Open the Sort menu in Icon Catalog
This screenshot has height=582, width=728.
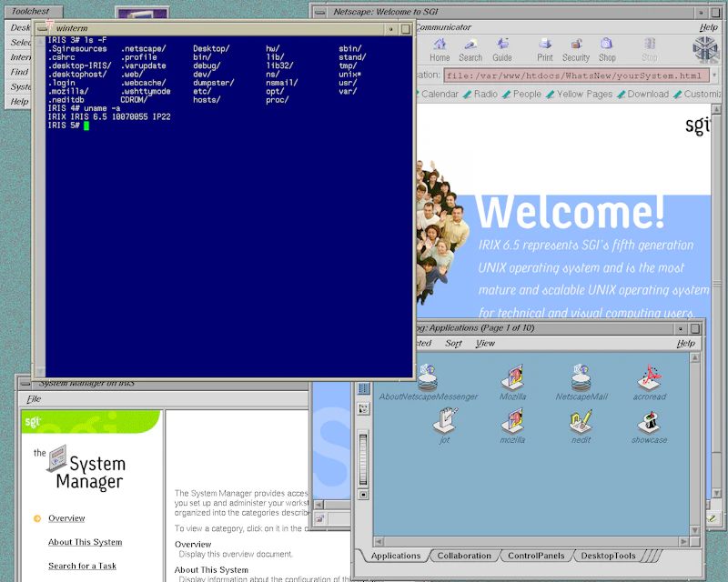point(453,343)
